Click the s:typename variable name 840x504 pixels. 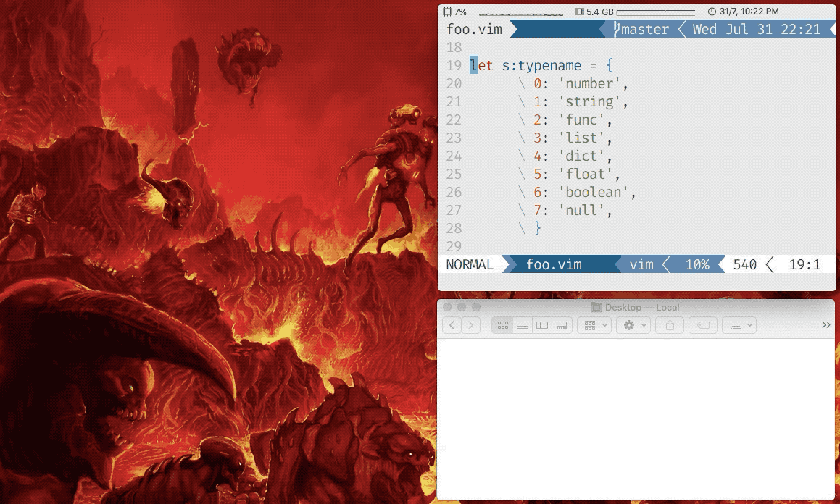click(541, 65)
